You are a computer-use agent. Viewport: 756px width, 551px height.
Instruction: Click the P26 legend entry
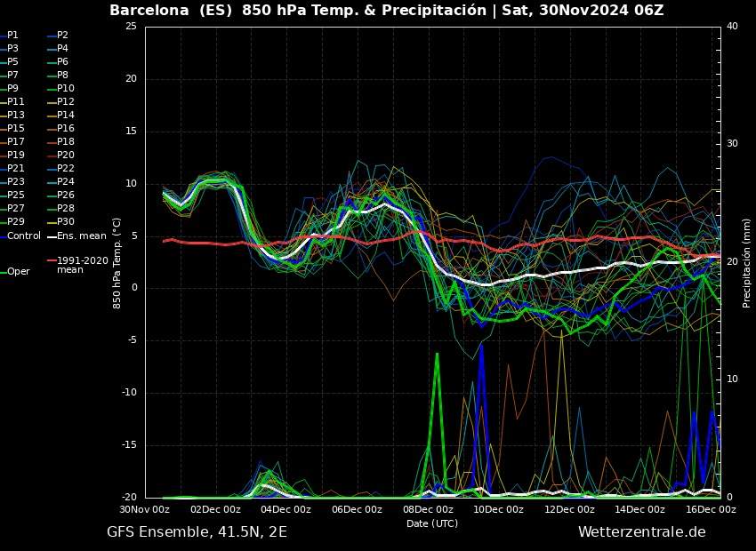pos(60,195)
